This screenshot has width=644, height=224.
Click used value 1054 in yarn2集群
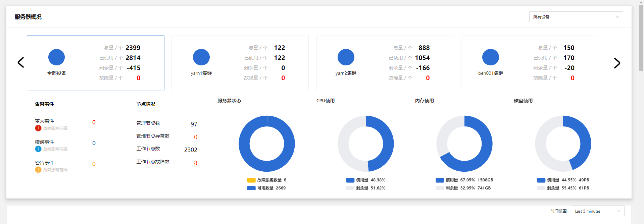(x=422, y=58)
